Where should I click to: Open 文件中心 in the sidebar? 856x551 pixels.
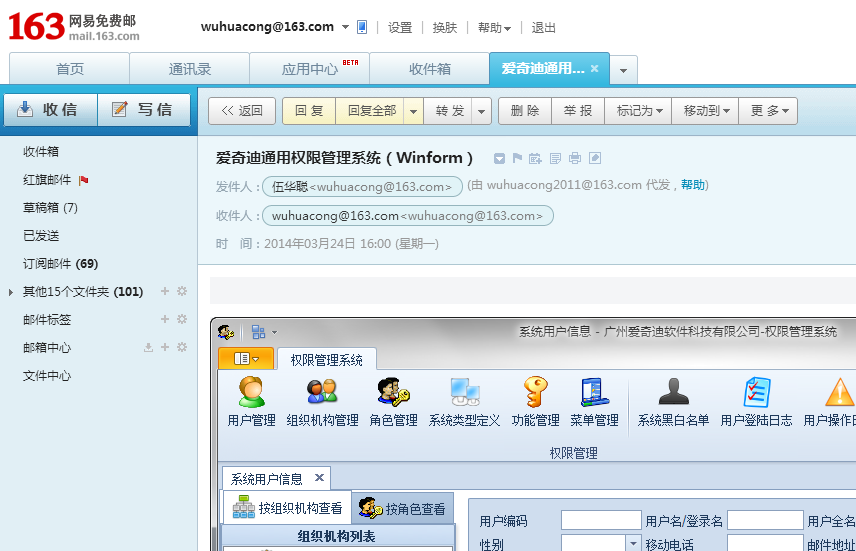click(x=47, y=376)
